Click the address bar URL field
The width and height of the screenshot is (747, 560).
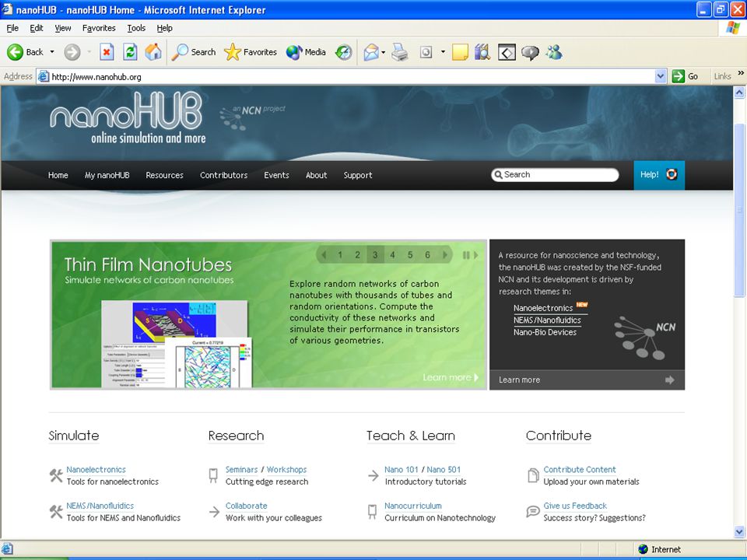coord(345,77)
